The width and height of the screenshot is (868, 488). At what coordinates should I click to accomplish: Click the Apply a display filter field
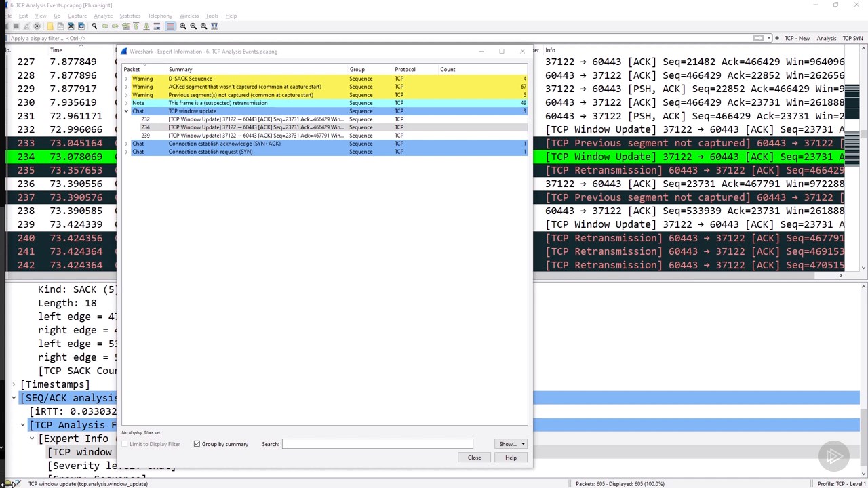[x=380, y=38]
